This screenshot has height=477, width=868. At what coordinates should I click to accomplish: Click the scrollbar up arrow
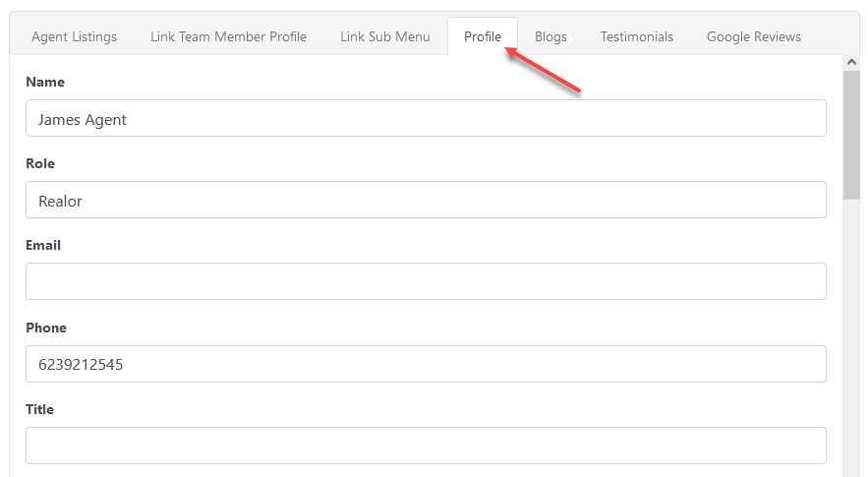point(851,62)
